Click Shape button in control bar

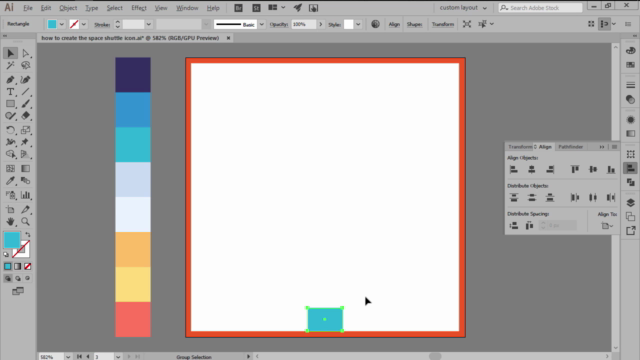(x=414, y=24)
